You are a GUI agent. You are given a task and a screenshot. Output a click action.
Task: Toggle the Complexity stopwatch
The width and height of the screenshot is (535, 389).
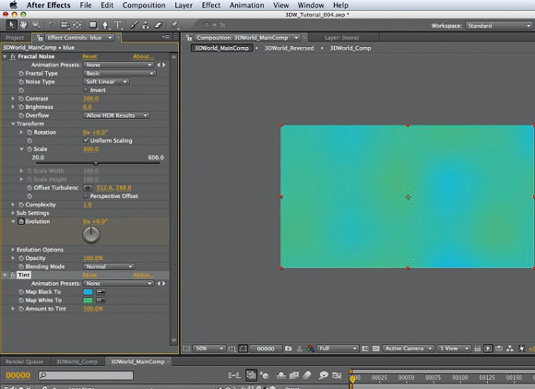[21, 205]
